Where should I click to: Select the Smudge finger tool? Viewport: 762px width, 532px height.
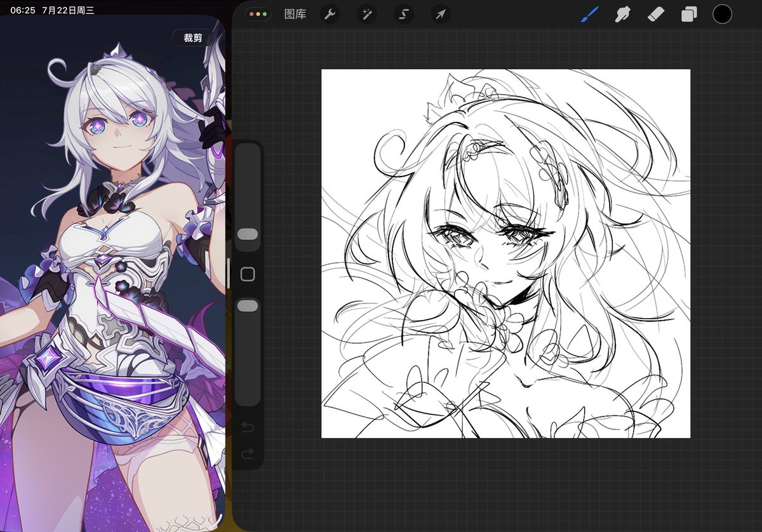pos(623,14)
